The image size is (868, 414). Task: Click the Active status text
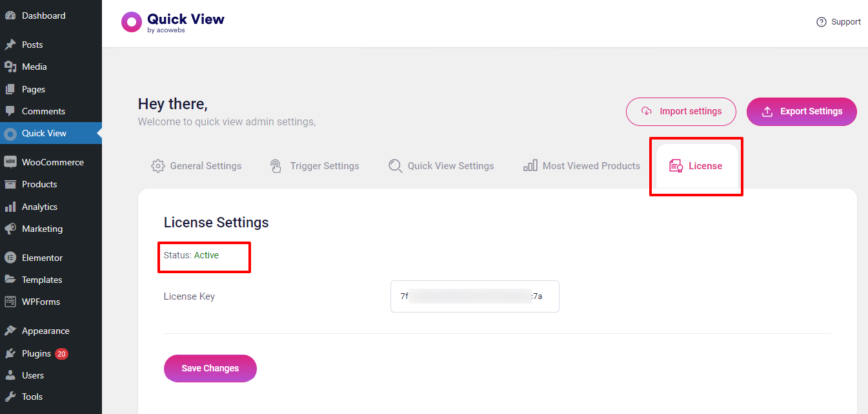(207, 255)
